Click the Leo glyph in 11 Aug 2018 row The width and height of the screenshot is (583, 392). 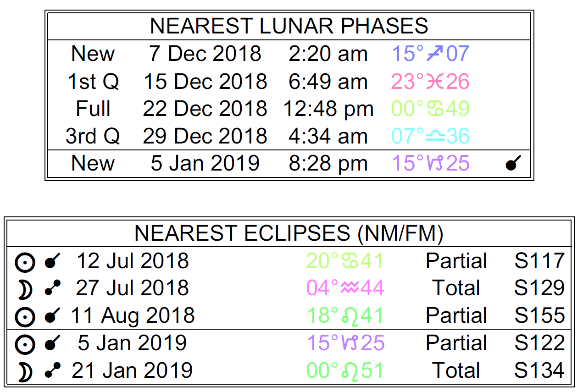[x=351, y=316]
